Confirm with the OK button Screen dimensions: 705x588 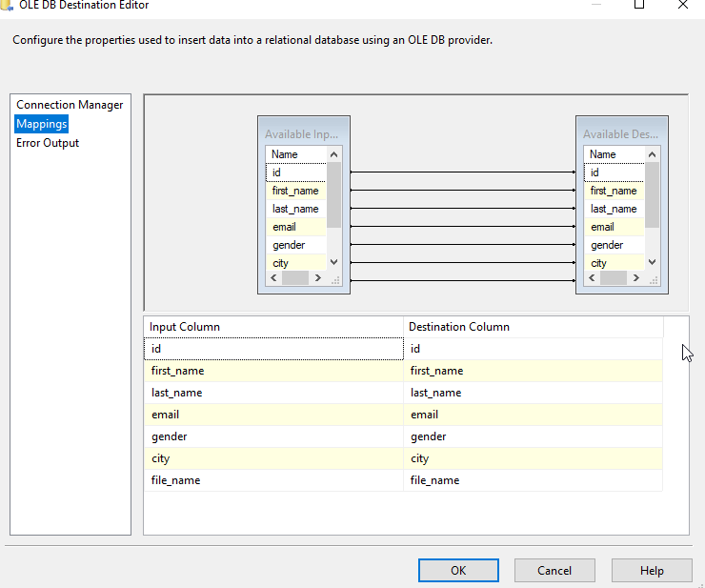point(458,570)
